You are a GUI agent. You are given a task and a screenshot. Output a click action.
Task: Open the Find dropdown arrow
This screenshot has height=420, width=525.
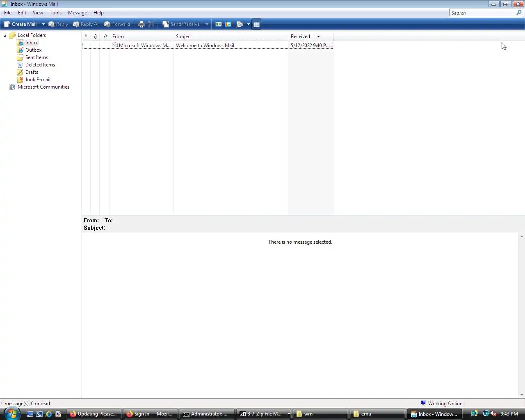[x=248, y=24]
